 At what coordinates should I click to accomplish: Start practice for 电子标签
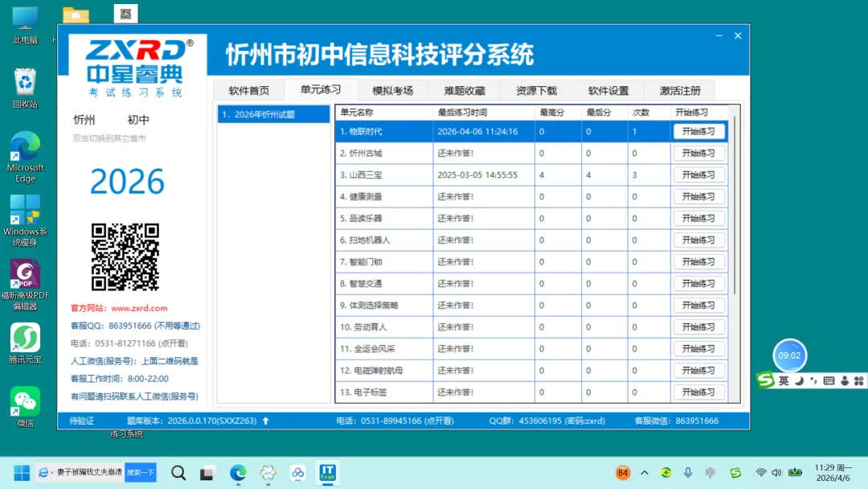tap(698, 392)
